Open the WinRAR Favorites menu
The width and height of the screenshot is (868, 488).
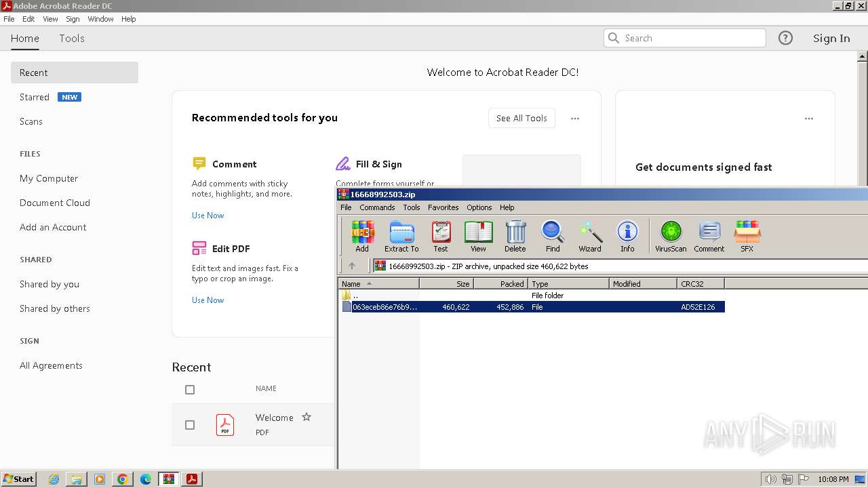click(x=443, y=207)
